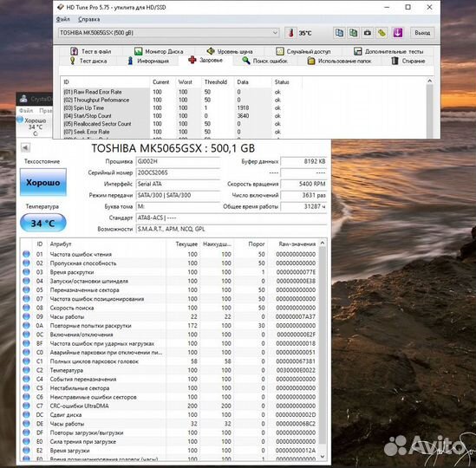
Task: Click scroll down arrow in CrystalDiskInfo attribute list
Action: (323, 456)
